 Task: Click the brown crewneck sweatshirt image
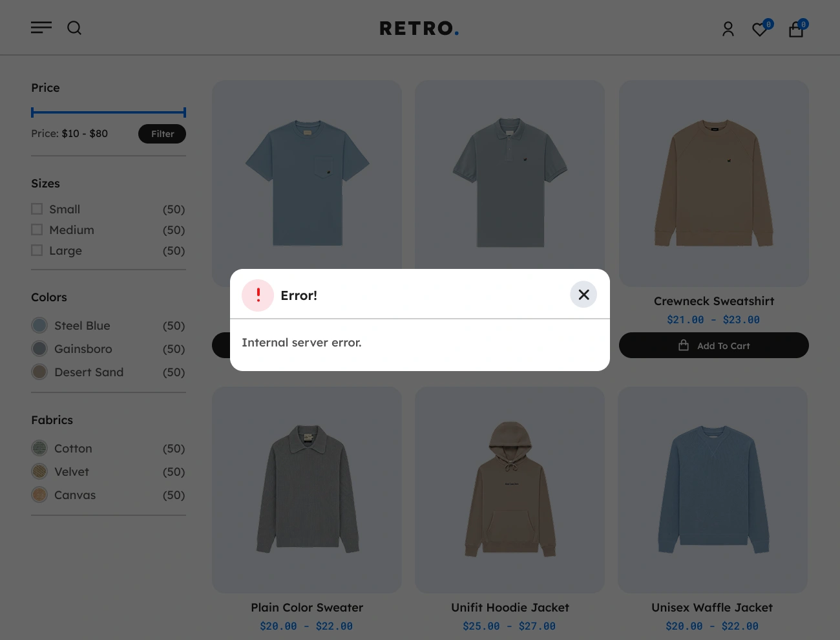[714, 183]
